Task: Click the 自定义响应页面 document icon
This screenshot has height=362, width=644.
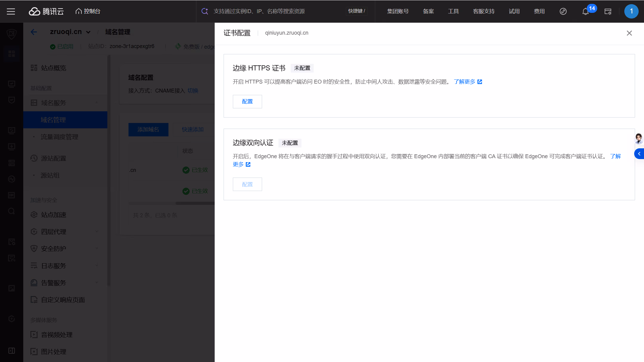Action: [x=34, y=300]
